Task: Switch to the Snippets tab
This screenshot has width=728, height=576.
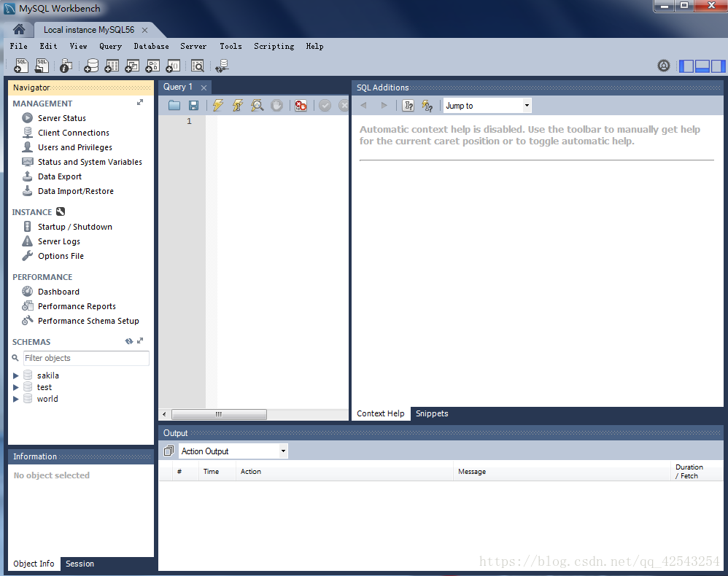Action: coord(432,413)
